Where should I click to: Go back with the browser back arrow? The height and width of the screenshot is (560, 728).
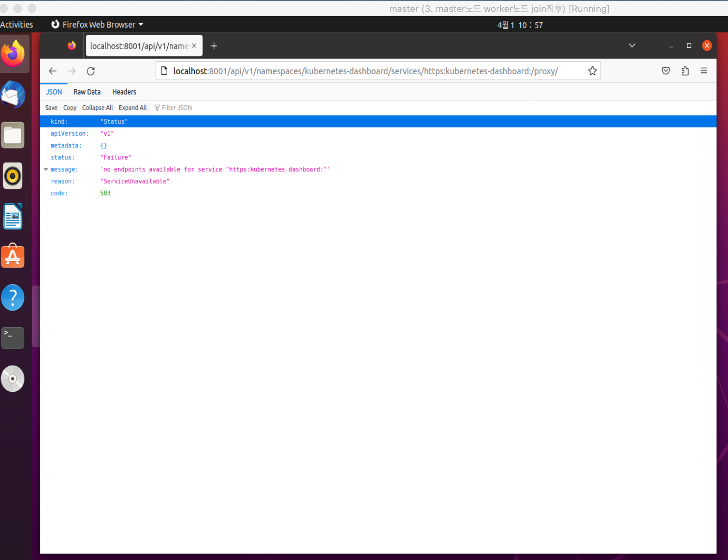coord(53,71)
